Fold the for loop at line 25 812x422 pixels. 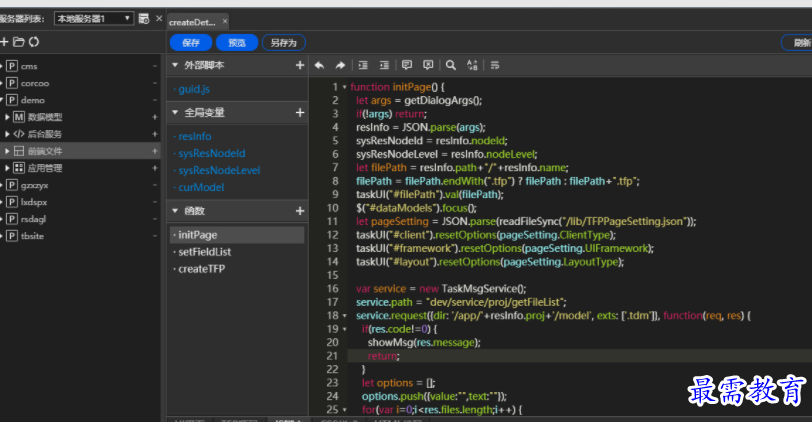pos(344,410)
